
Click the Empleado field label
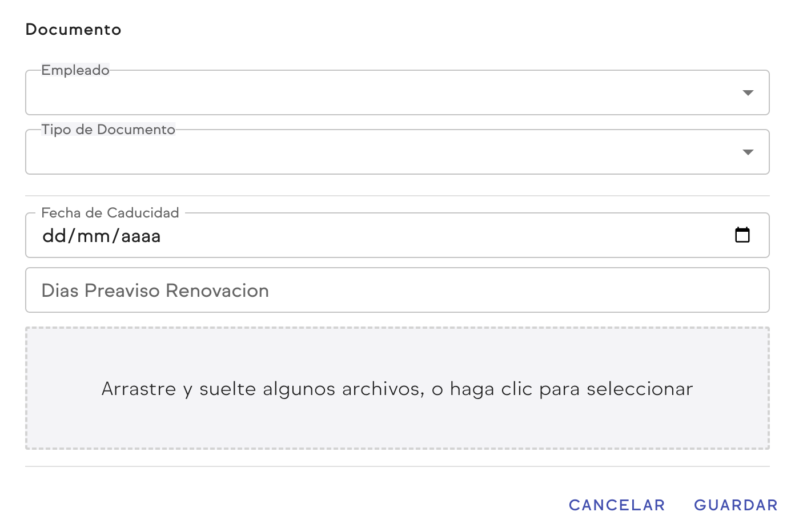click(75, 70)
